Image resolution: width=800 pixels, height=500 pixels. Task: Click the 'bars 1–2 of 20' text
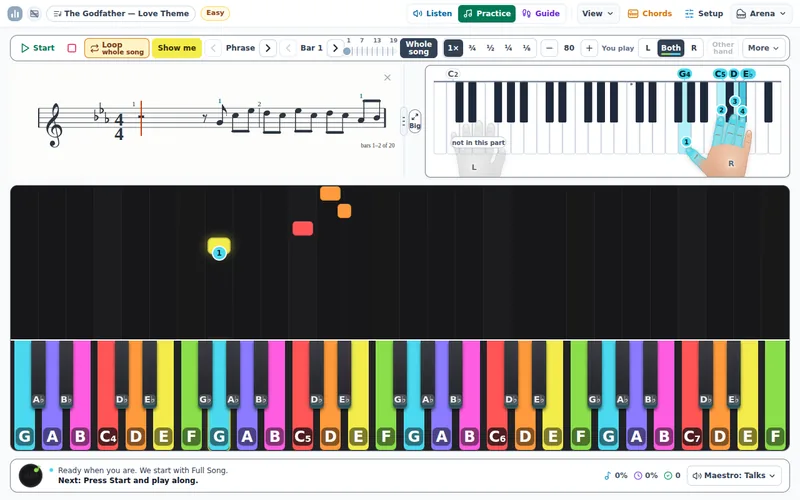point(378,145)
